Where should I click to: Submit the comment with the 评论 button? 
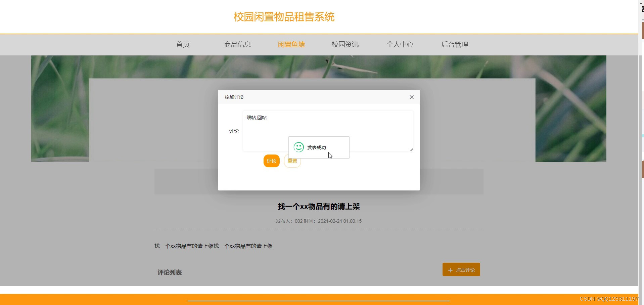pyautogui.click(x=271, y=161)
